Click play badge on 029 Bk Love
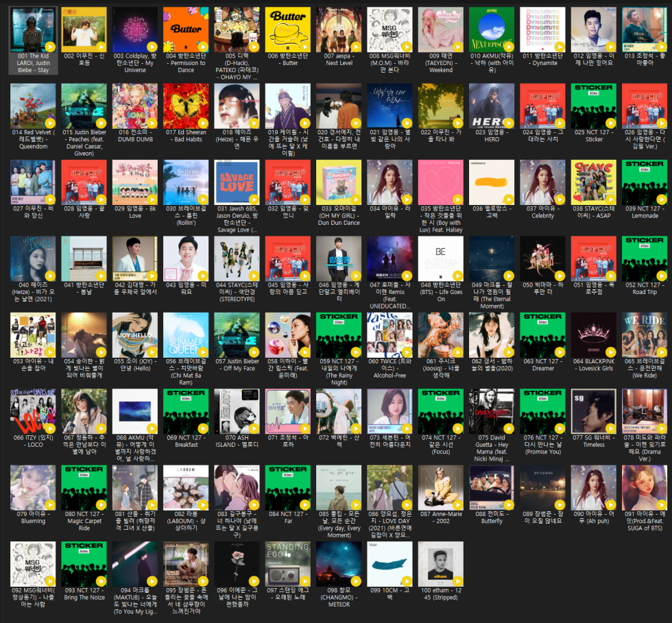The height and width of the screenshot is (623, 672). (152, 199)
